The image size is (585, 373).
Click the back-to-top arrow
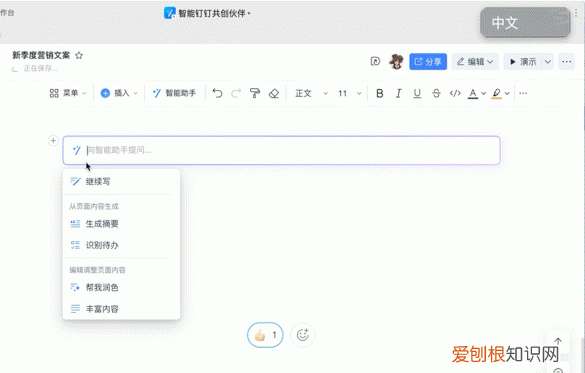pyautogui.click(x=558, y=341)
